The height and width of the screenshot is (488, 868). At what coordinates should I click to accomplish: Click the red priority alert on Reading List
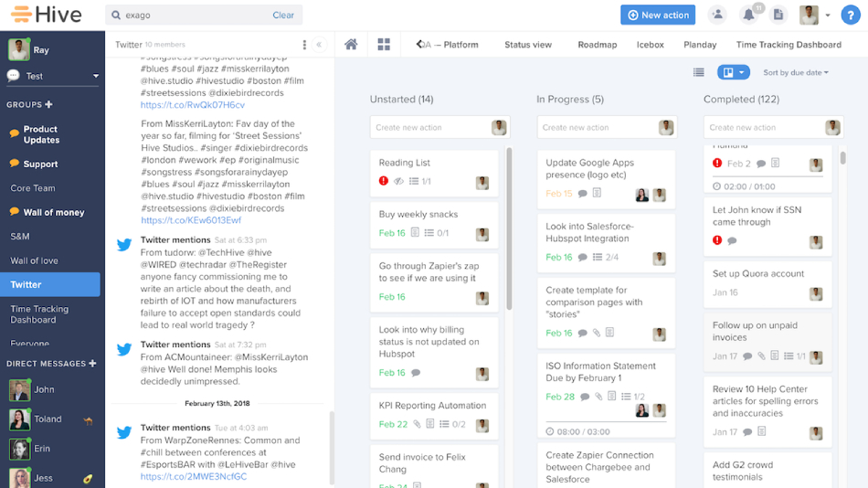point(383,181)
